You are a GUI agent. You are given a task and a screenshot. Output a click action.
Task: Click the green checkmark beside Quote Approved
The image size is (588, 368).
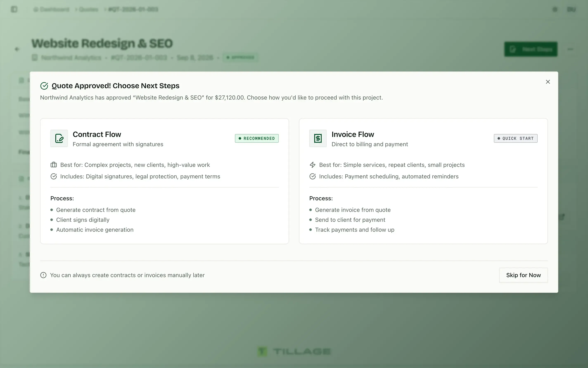click(44, 86)
